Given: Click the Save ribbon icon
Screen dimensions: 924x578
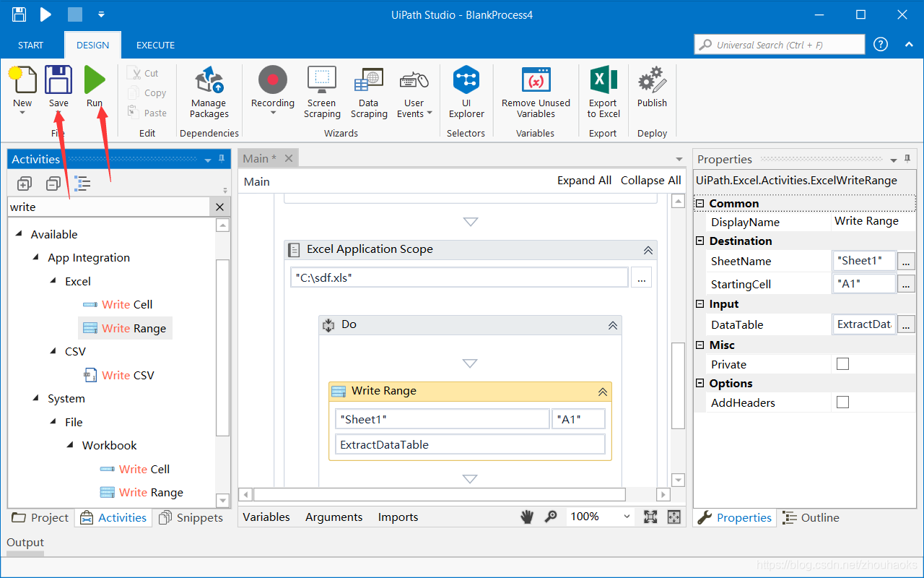Looking at the screenshot, I should tap(58, 79).
